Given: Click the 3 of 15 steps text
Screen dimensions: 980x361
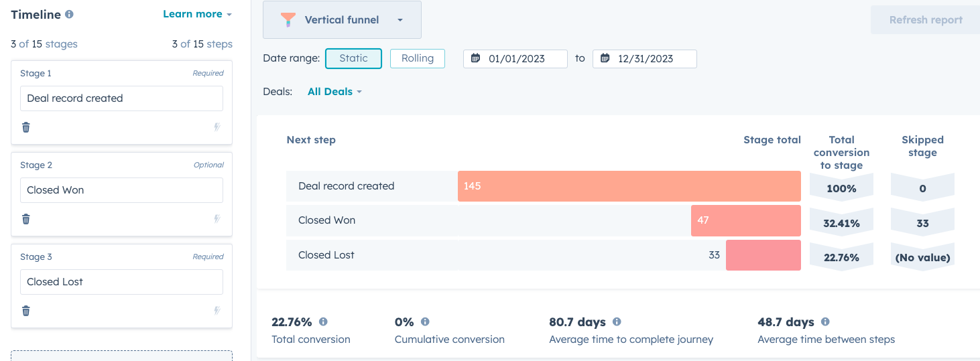Looking at the screenshot, I should tap(202, 44).
